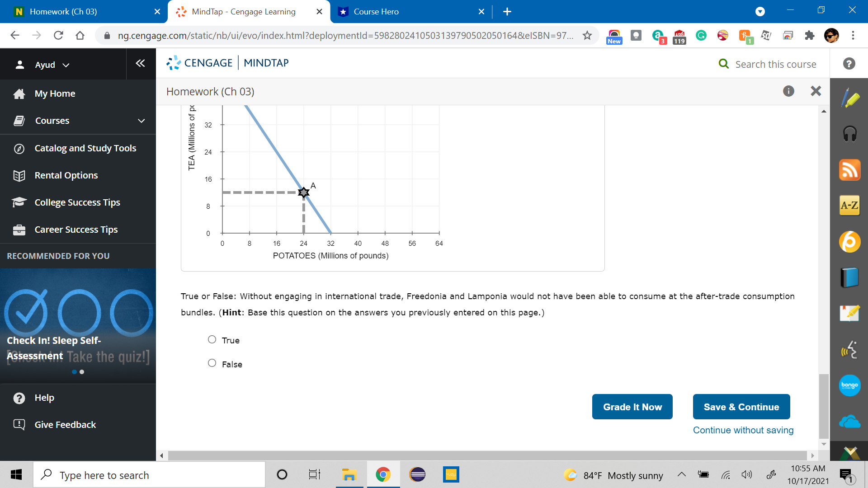Show hidden system tray icons
Screen dimensions: 868x488
(x=682, y=474)
